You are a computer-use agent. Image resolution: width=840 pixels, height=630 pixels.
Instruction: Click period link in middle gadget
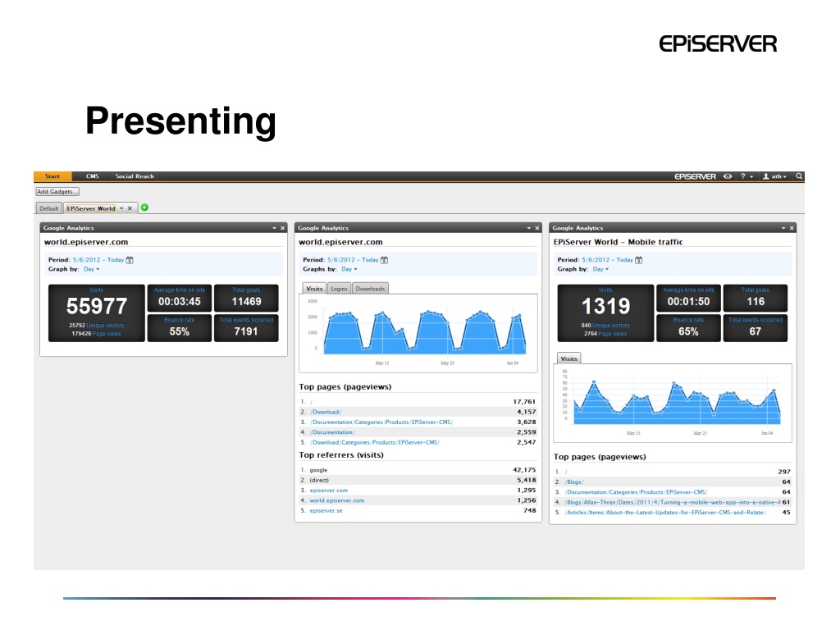(353, 260)
